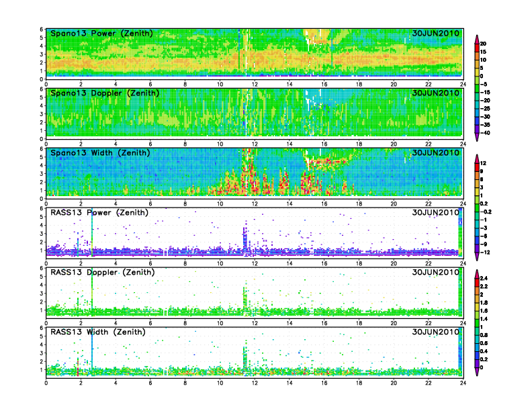The width and height of the screenshot is (532, 411).
Task: Click the '-9' label on the middle colorbar
Action: click(x=484, y=244)
